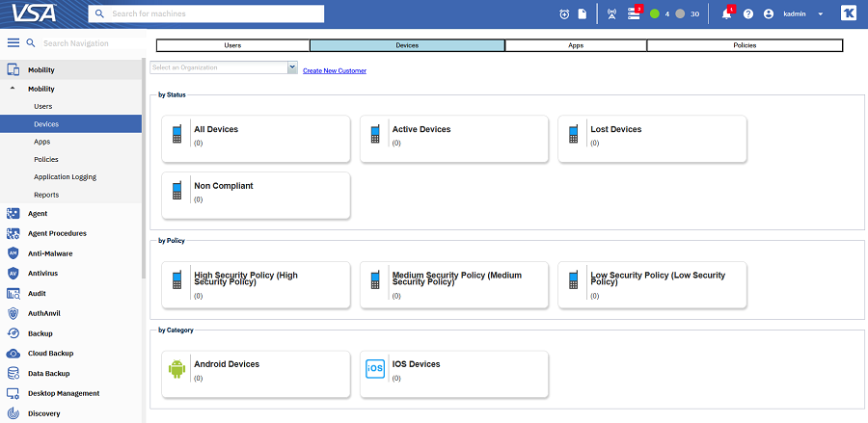Open the document icon in header
Viewport: 868px width, 423px height.
pos(583,13)
